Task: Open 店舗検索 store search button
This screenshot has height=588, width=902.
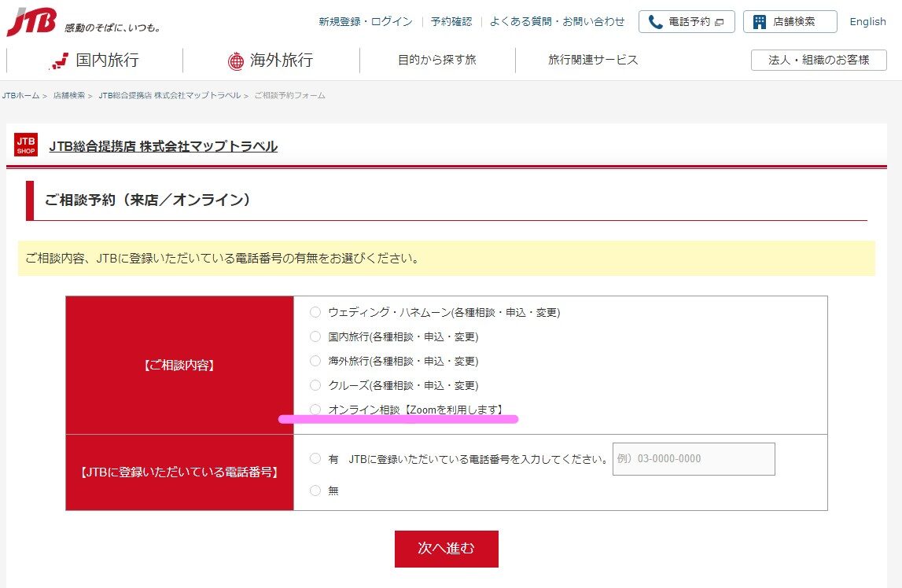Action: tap(790, 22)
